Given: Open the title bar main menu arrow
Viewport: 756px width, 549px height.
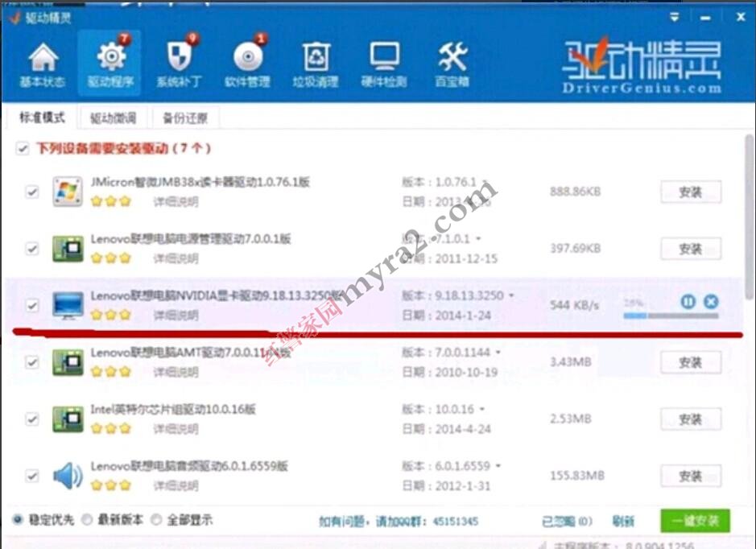Looking at the screenshot, I should click(x=675, y=18).
